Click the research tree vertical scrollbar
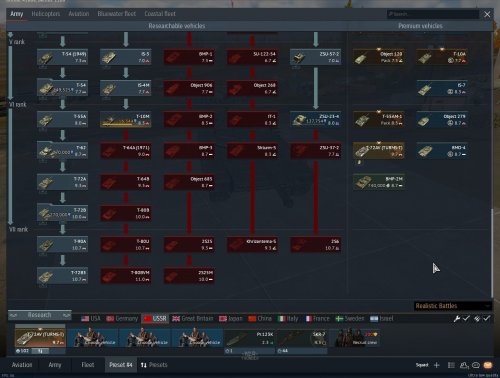 tap(492, 253)
